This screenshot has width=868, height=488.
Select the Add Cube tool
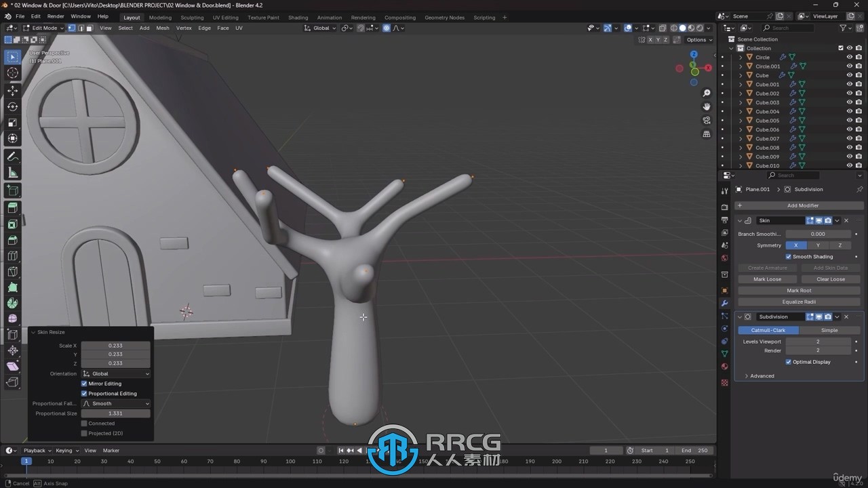click(12, 190)
